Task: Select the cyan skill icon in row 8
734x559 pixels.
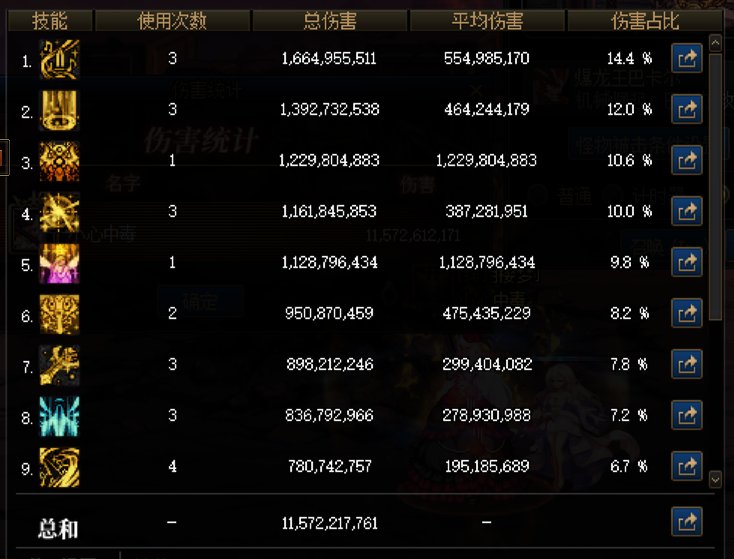Action: point(59,416)
